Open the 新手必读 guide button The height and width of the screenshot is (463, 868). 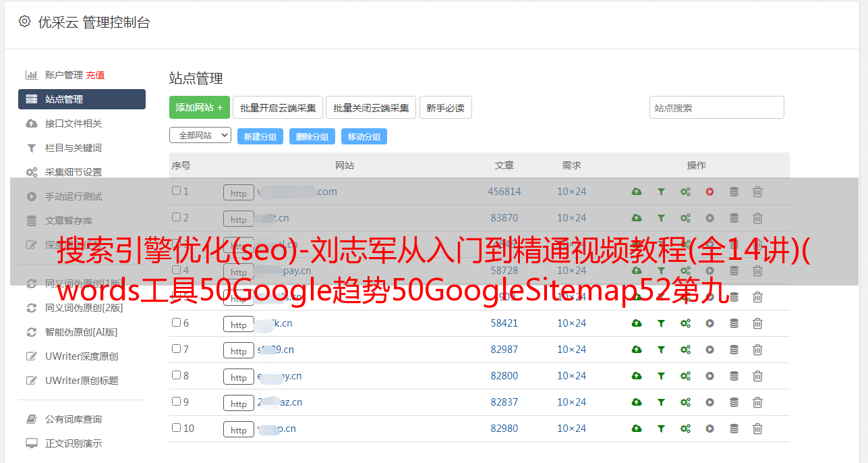[x=446, y=107]
